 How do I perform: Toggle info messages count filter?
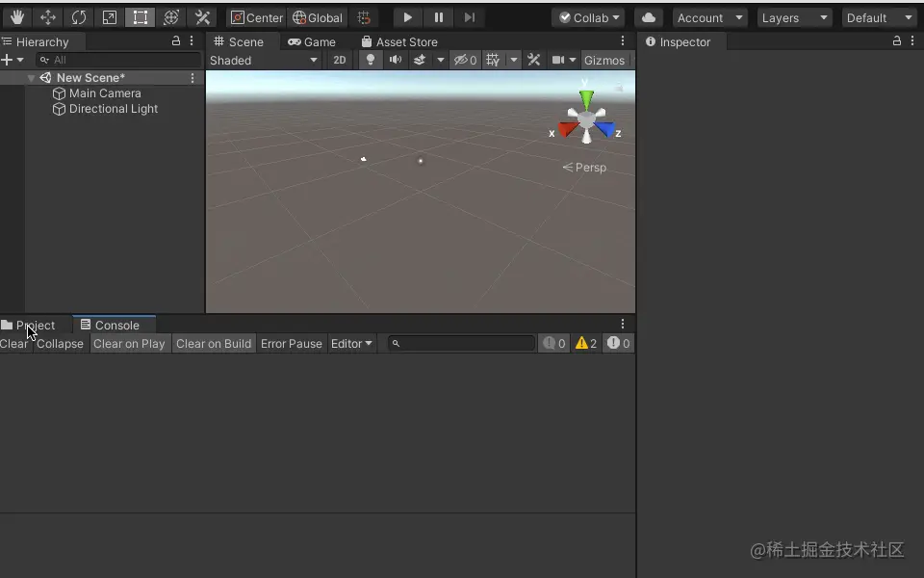point(554,343)
